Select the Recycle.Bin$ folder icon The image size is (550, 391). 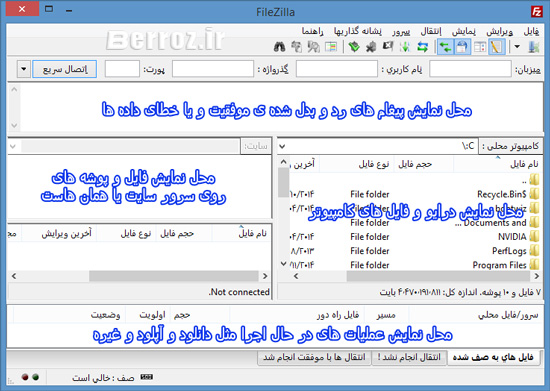pos(534,194)
